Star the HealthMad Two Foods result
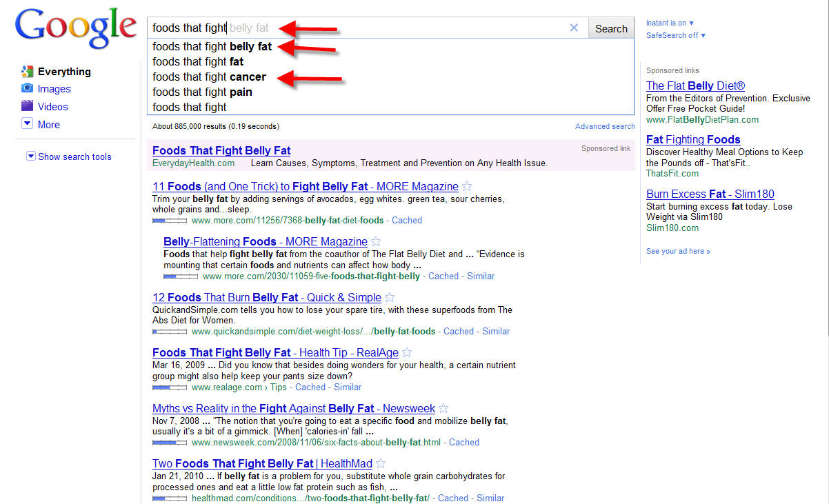Image resolution: width=829 pixels, height=504 pixels. click(x=381, y=464)
